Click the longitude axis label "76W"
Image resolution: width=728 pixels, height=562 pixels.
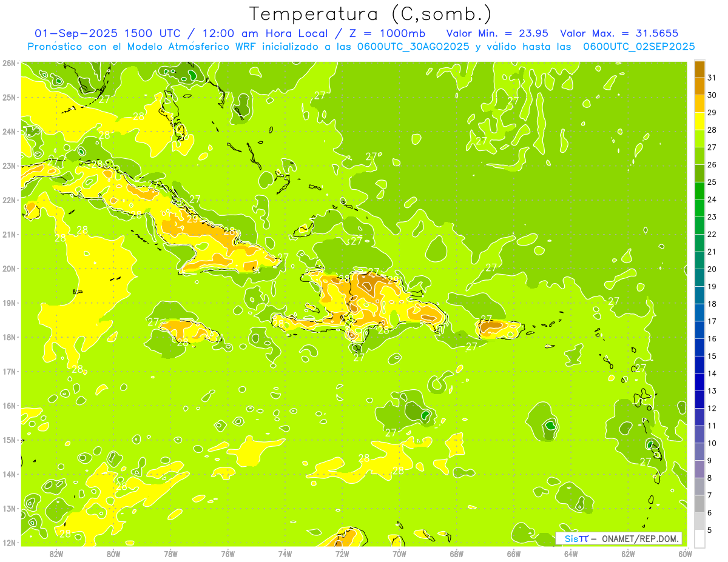(x=228, y=554)
